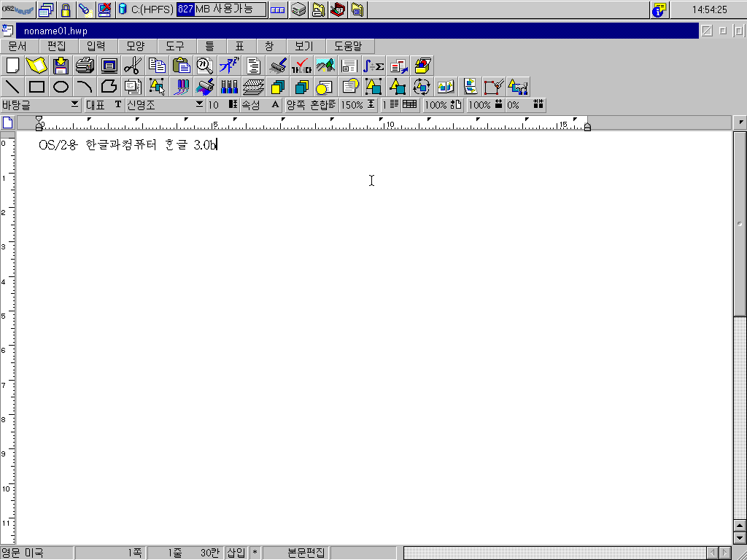The height and width of the screenshot is (560, 747).
Task: Click the group objects icon
Action: 373,87
